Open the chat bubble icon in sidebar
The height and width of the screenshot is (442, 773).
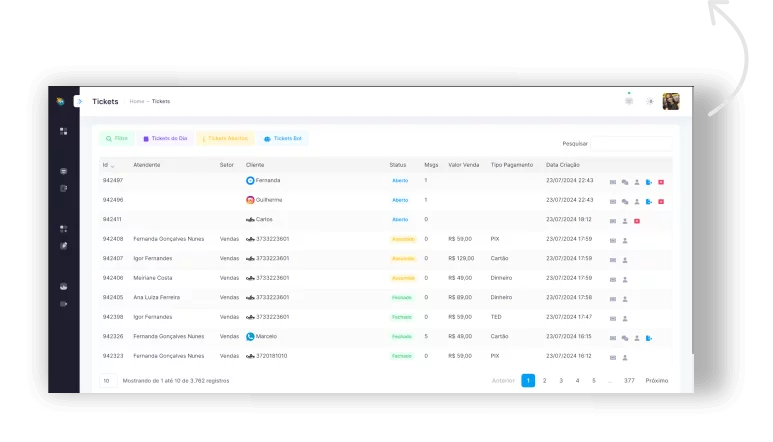(x=64, y=171)
